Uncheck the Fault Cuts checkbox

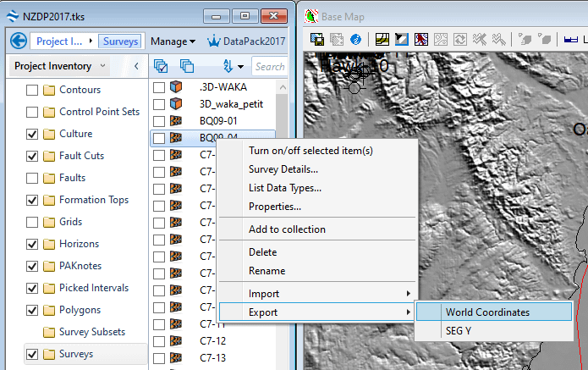pyautogui.click(x=32, y=156)
